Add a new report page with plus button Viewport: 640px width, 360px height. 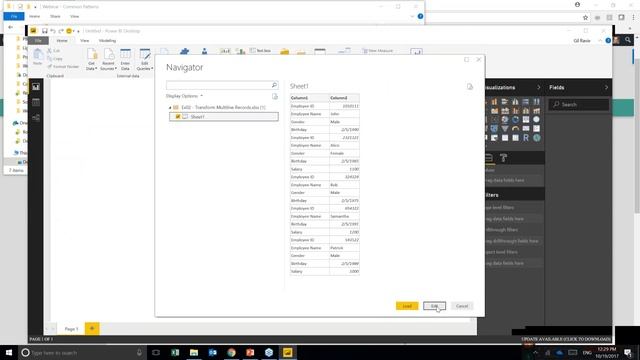coord(92,328)
